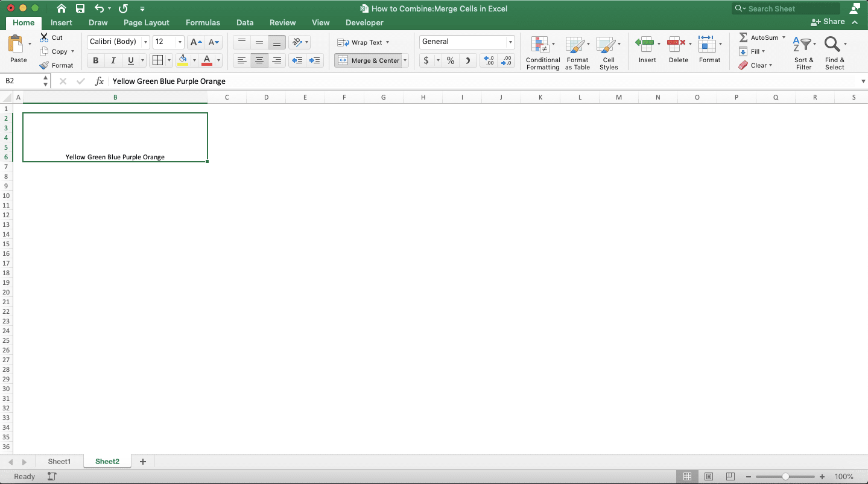Toggle middle vertical alignment
This screenshot has width=868, height=484.
(259, 42)
